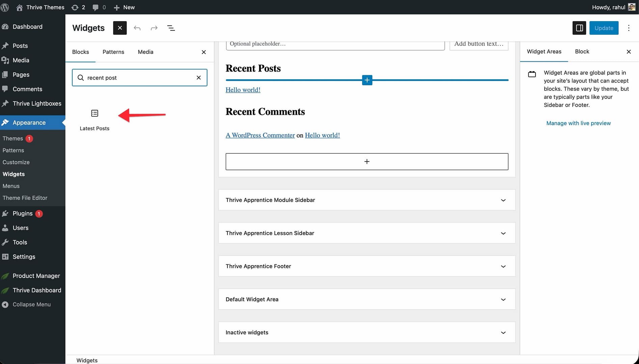Toggle the Settings sidebar panel button
The image size is (639, 364).
tap(579, 28)
